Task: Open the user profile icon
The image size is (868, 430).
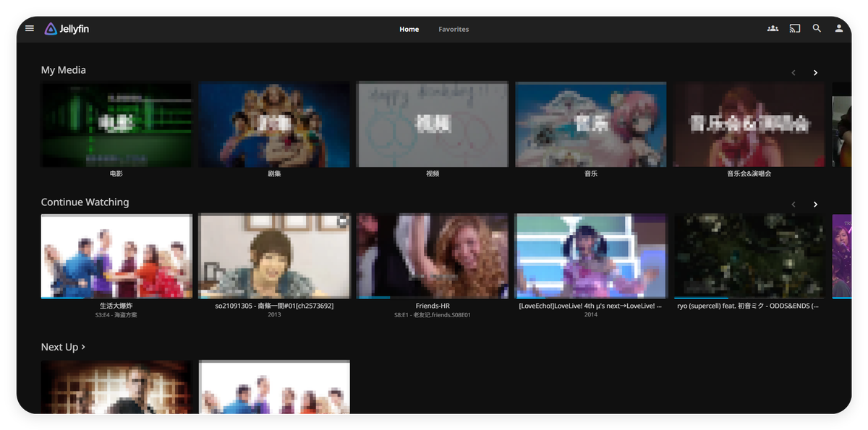Action: (839, 28)
